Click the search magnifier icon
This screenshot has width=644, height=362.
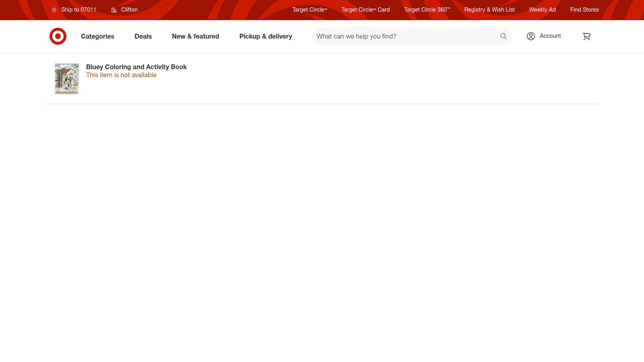(x=504, y=36)
